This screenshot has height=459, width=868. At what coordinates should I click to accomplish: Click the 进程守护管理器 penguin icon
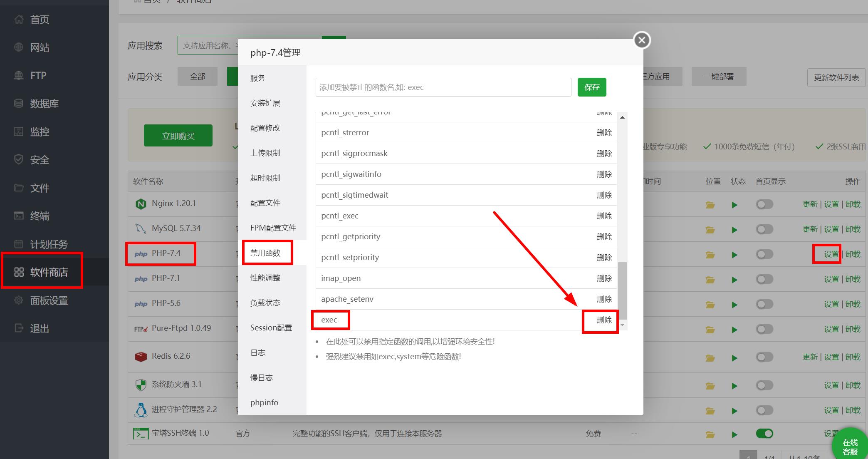[x=141, y=410]
